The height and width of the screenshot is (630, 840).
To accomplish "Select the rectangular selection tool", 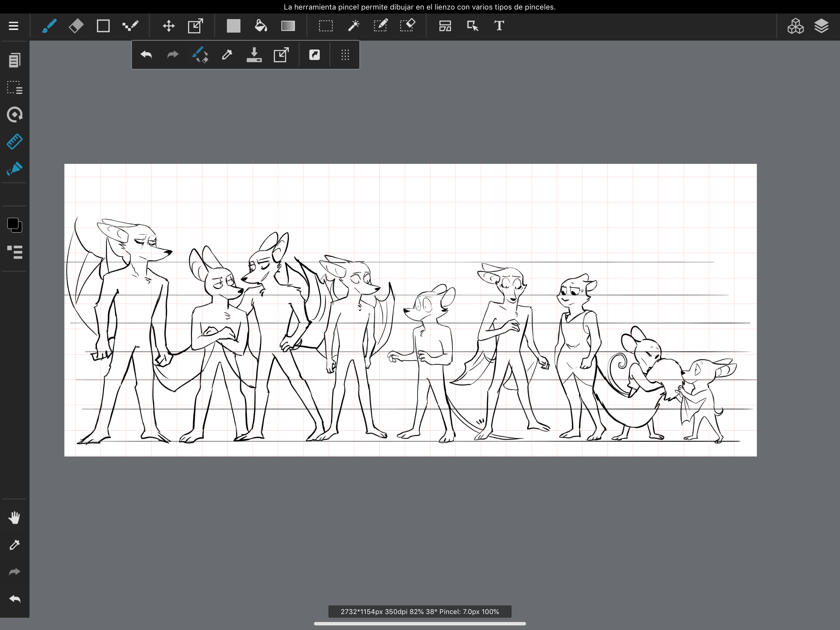I will (x=325, y=26).
